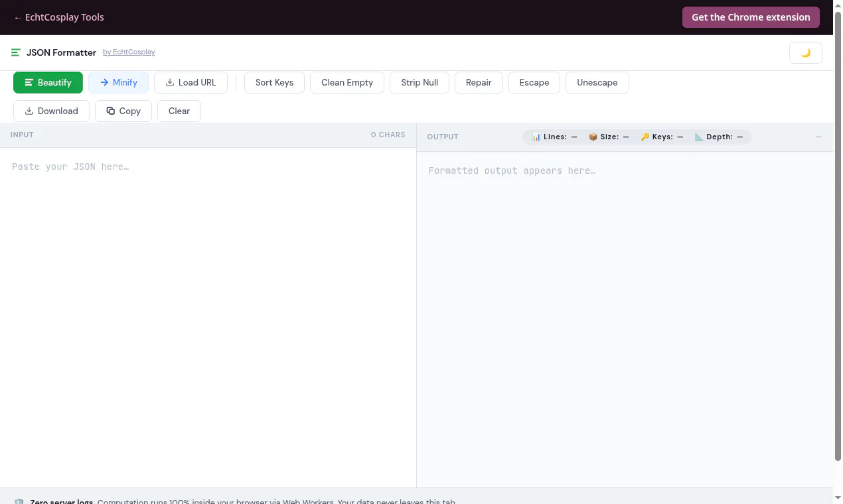Apply Sort Keys to the JSON
843x504 pixels.
point(274,82)
